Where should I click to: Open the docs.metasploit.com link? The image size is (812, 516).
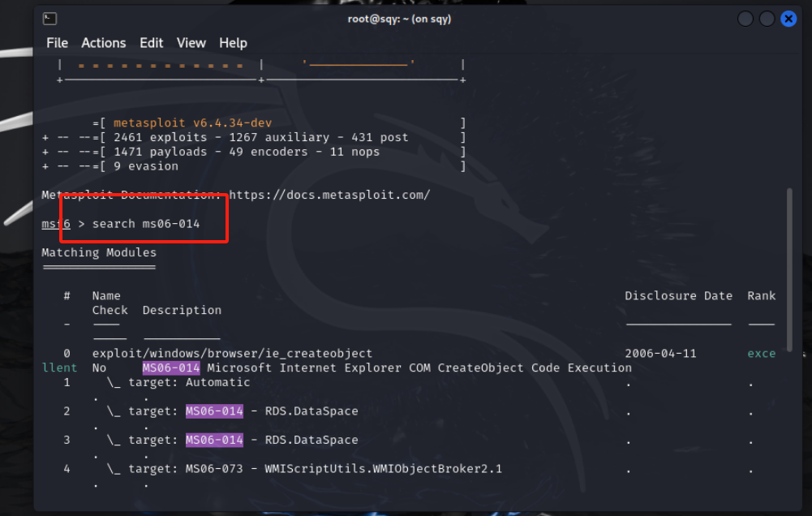coord(329,195)
